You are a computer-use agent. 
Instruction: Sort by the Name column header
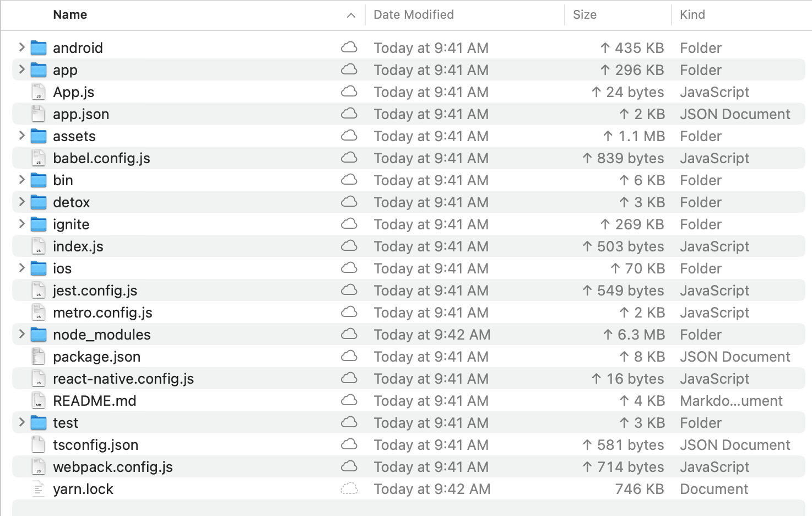click(x=70, y=15)
